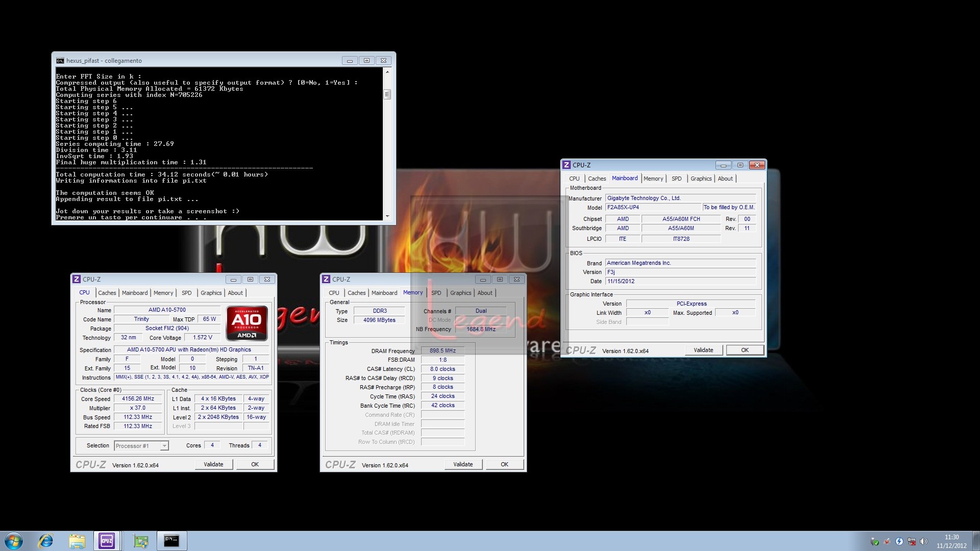Screen dimensions: 980x551
Task: Select the CPU-Z taskbar icon
Action: [x=107, y=541]
